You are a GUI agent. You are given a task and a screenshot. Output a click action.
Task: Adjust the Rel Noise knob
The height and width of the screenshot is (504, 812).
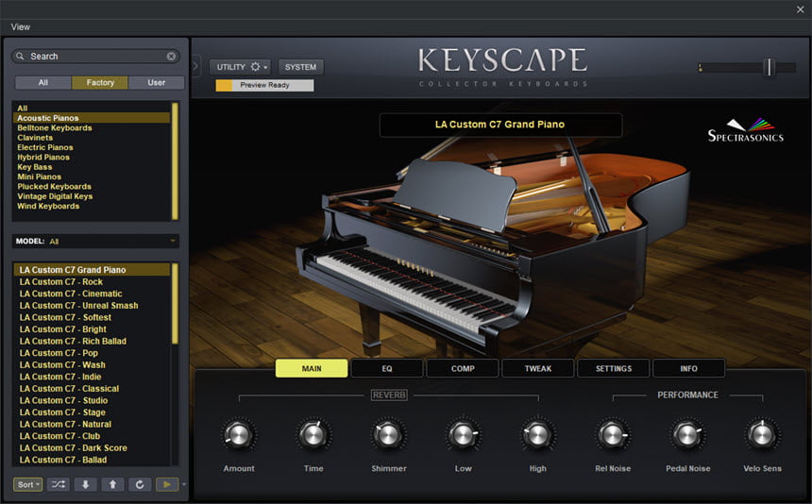point(612,435)
